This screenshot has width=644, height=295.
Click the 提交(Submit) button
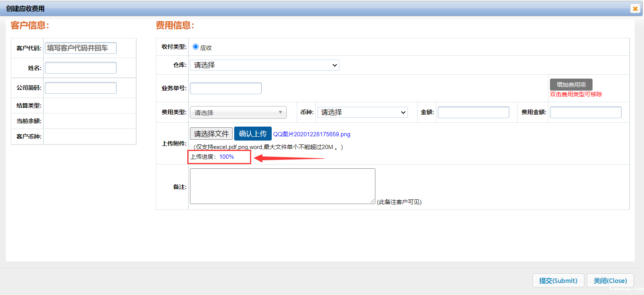pyautogui.click(x=558, y=280)
